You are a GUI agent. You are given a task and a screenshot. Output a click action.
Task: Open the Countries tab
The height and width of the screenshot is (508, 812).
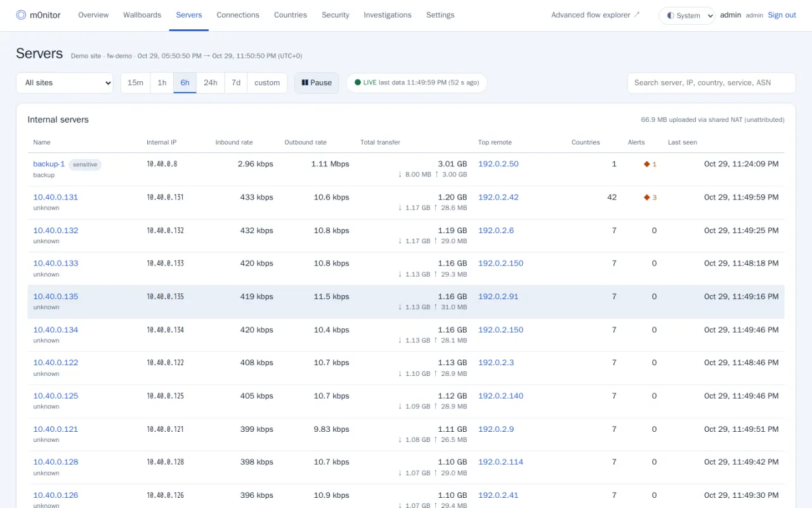(x=291, y=15)
